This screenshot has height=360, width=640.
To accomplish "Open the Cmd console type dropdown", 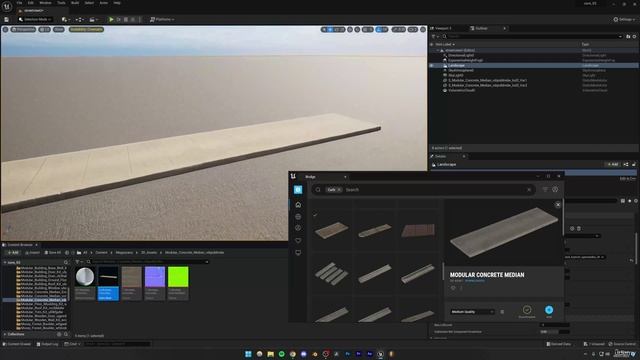I will tap(72, 344).
